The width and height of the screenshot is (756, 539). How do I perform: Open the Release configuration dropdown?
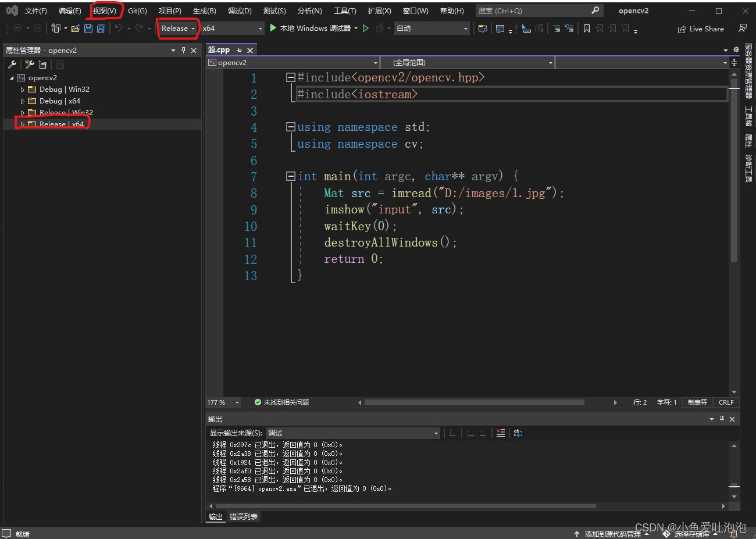pos(178,28)
